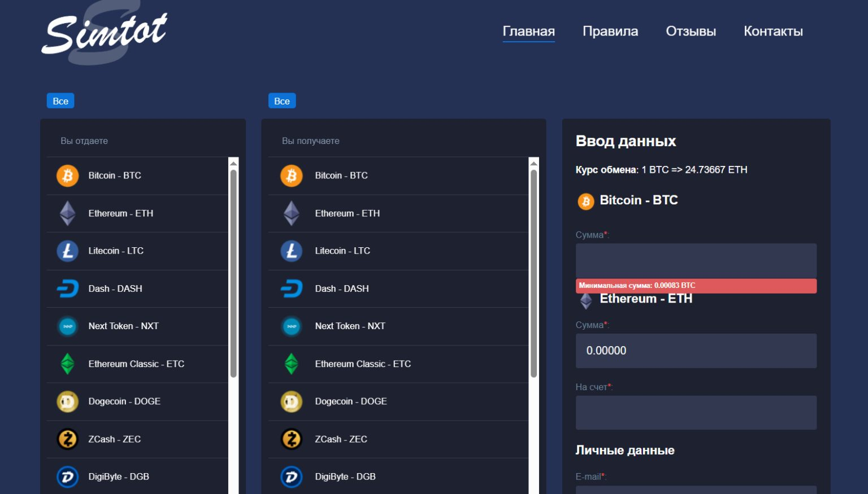The image size is (868, 494).
Task: Pick Dogecoin - DOGE in the give list
Action: 137,401
